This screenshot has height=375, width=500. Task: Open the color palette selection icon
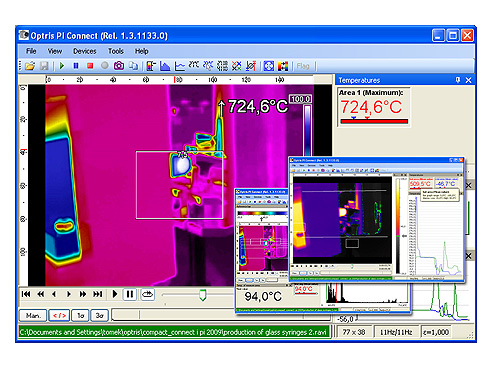coord(283,66)
